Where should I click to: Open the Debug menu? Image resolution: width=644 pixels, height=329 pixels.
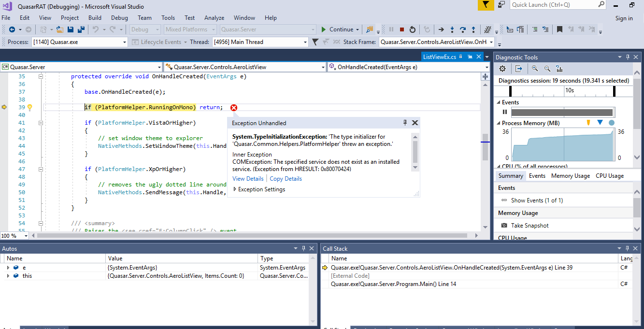[119, 18]
